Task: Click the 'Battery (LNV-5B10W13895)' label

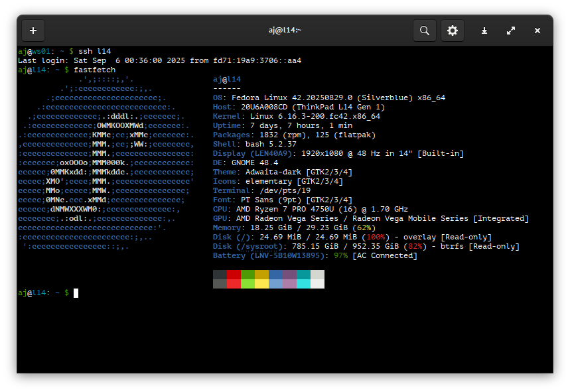Action: (x=269, y=256)
